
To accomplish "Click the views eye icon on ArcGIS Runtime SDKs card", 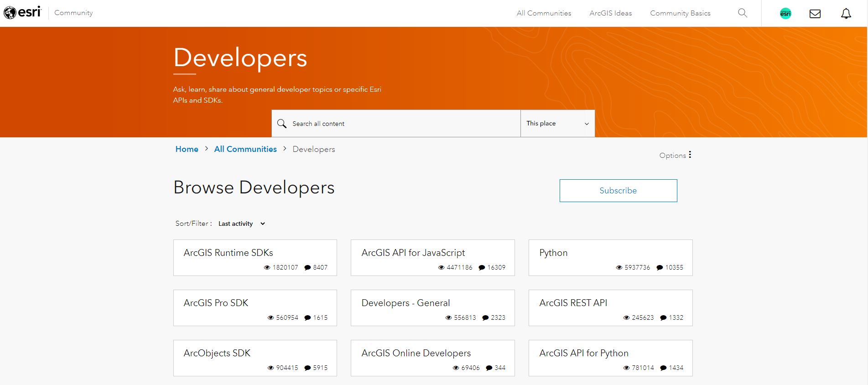I will tap(267, 268).
